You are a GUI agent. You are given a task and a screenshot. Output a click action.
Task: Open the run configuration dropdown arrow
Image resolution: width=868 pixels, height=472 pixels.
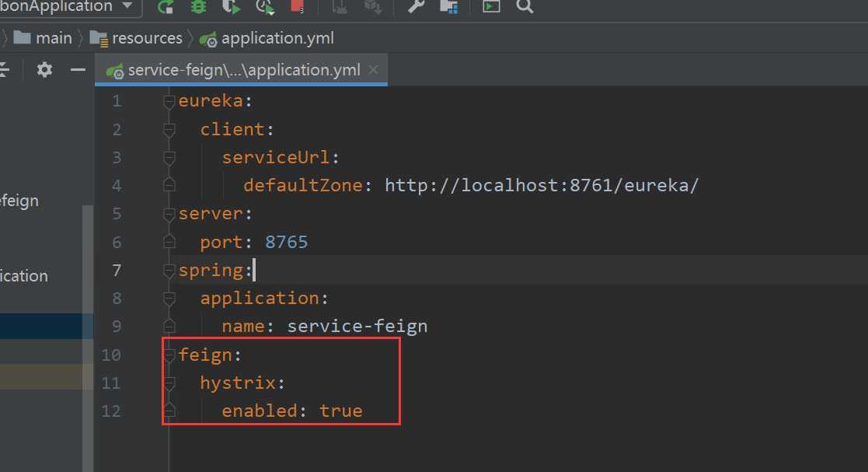pyautogui.click(x=127, y=5)
